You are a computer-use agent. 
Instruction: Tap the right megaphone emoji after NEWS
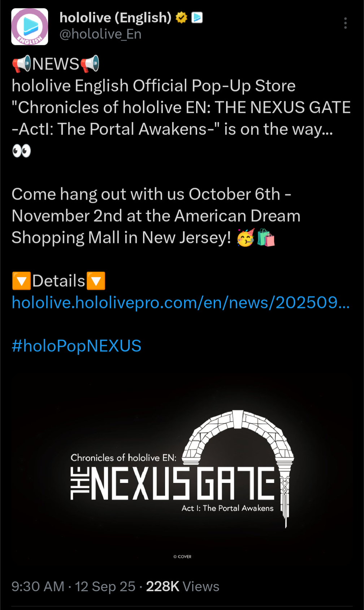click(90, 64)
